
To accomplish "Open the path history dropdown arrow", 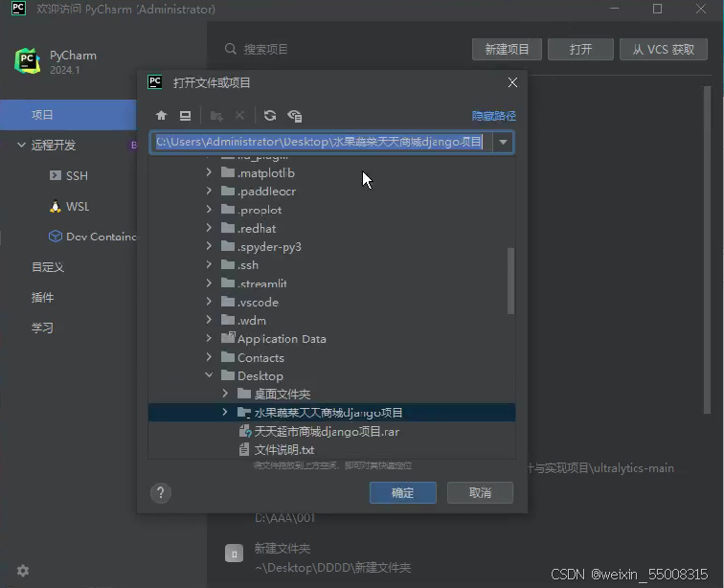I will (504, 142).
